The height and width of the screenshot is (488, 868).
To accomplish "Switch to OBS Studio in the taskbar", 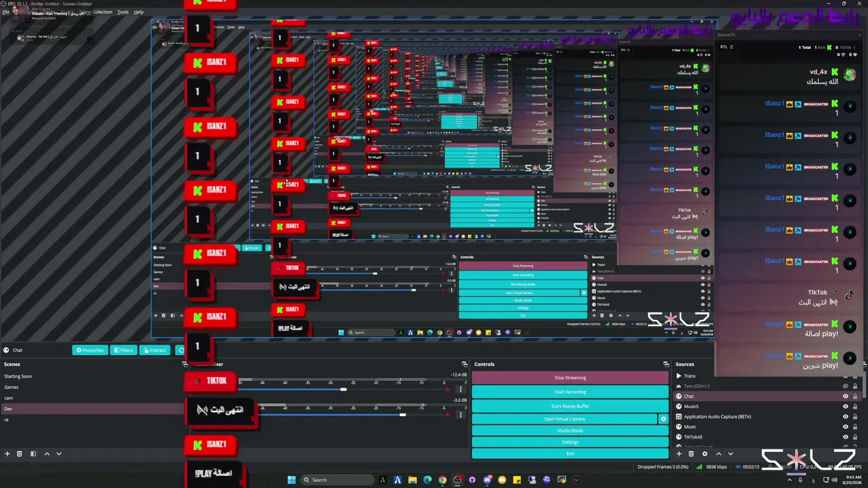I will point(457,480).
